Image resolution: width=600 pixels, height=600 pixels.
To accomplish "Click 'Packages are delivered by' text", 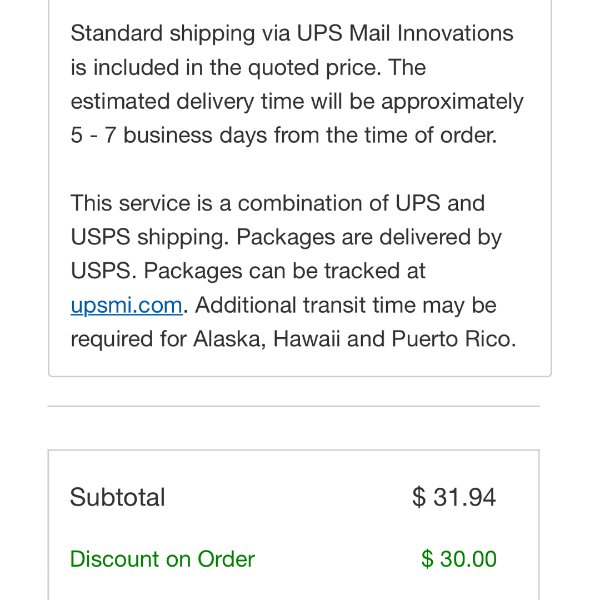I will click(369, 237).
